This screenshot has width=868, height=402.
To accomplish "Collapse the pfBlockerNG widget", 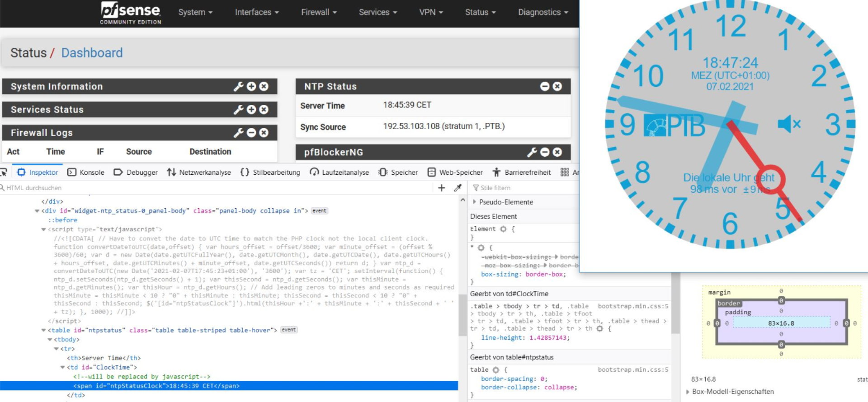I will [545, 152].
